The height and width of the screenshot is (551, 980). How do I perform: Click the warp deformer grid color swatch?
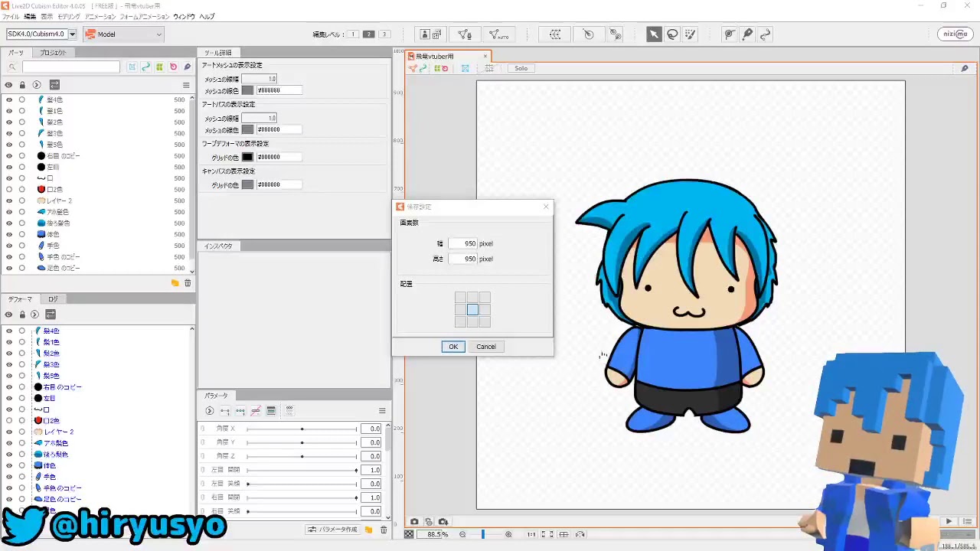tap(248, 157)
